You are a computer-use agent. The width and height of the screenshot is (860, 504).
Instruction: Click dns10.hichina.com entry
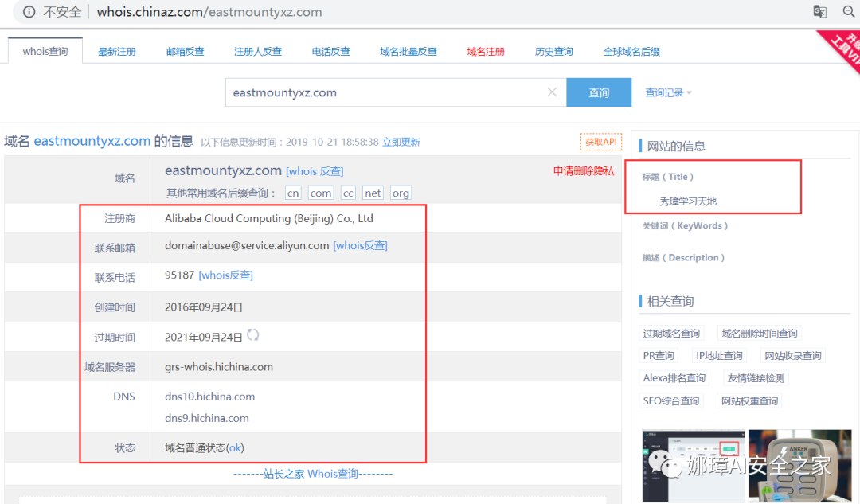coord(209,397)
